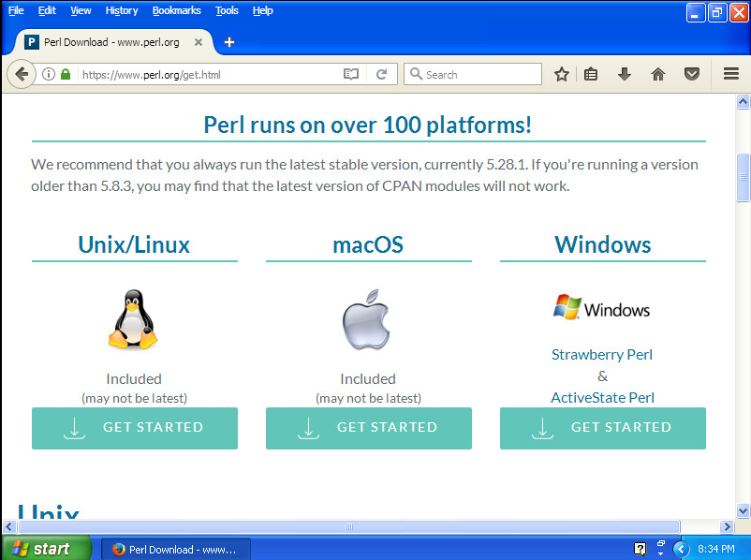Reload the page with the refresh icon
This screenshot has width=751, height=560.
point(382,74)
